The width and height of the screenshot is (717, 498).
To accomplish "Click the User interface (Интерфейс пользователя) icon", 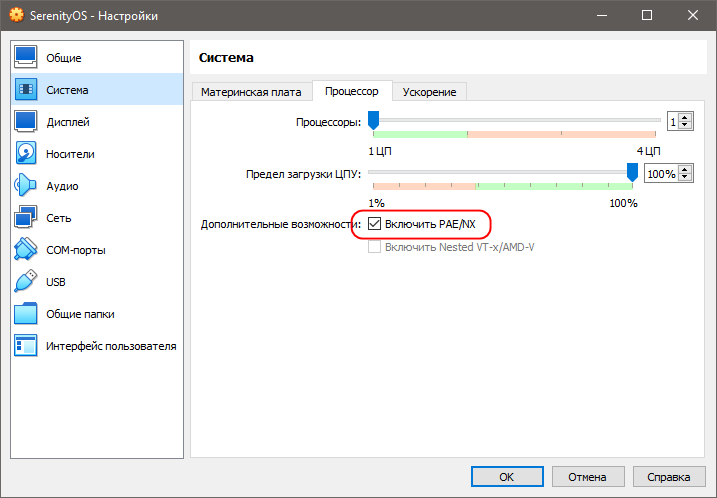I will point(26,346).
